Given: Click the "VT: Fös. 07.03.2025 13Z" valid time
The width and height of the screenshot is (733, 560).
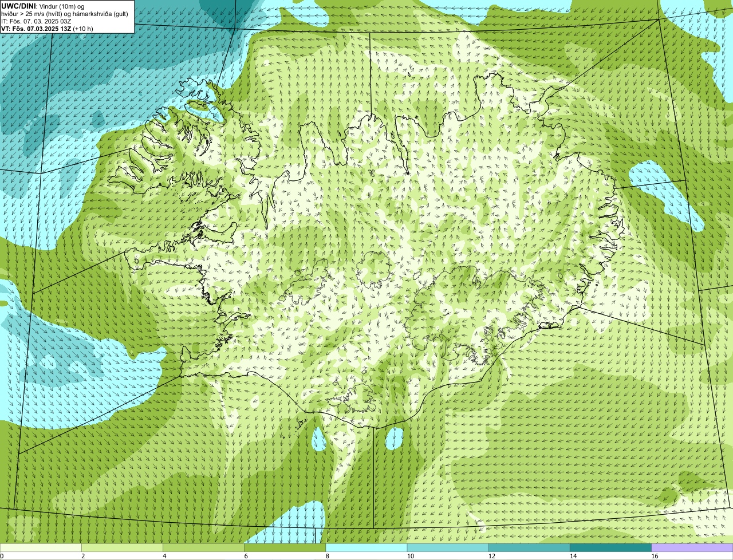Looking at the screenshot, I should click(36, 29).
